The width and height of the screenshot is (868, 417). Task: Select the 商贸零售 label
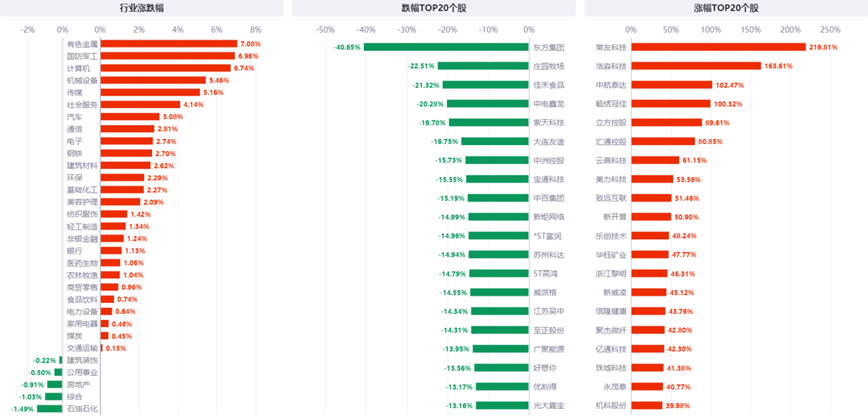pos(82,288)
